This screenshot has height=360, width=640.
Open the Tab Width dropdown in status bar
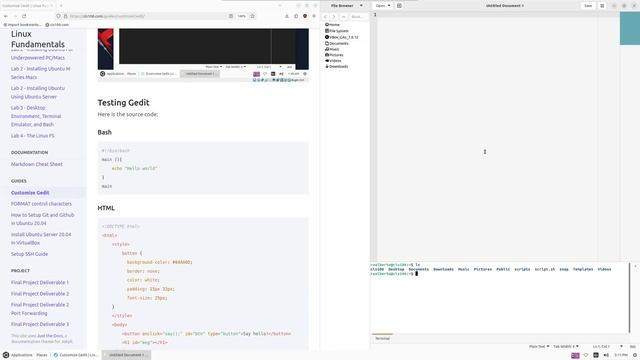tap(566, 347)
